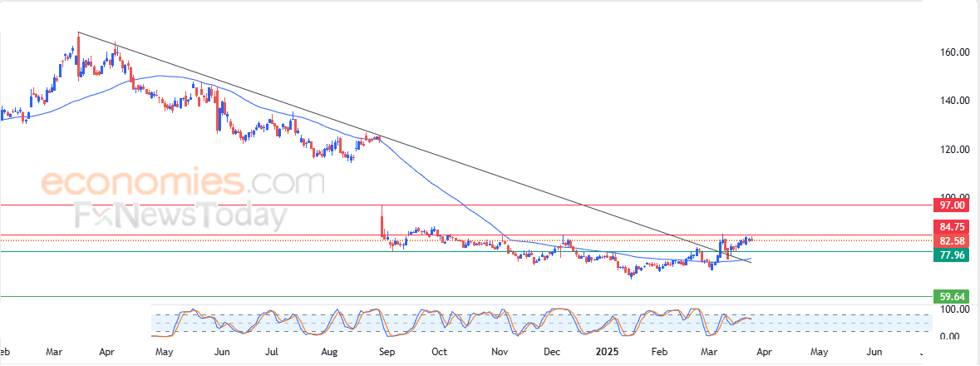The width and height of the screenshot is (980, 366).
Task: Click the 2025 label on time axis
Action: (x=608, y=352)
